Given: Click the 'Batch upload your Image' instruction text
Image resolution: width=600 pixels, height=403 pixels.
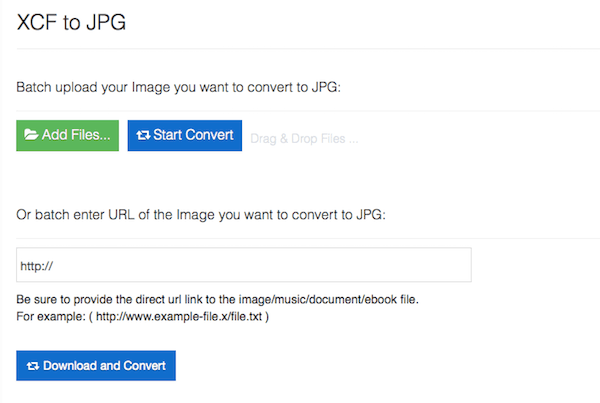Looking at the screenshot, I should coord(178,87).
